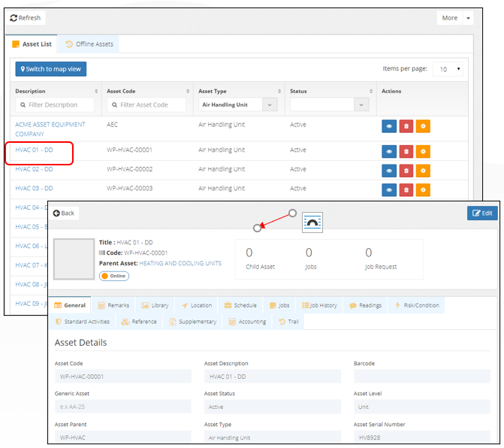Open ACME ASSET EQUIPMENT COMPANY link
This screenshot has height=448, width=504.
[x=50, y=129]
